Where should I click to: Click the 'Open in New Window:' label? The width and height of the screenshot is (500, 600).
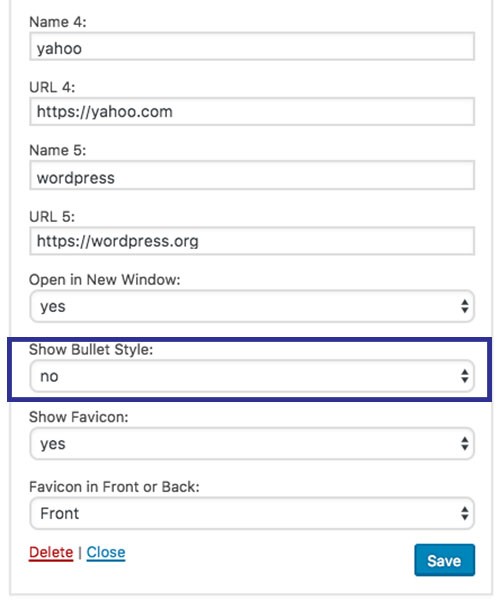[x=104, y=280]
